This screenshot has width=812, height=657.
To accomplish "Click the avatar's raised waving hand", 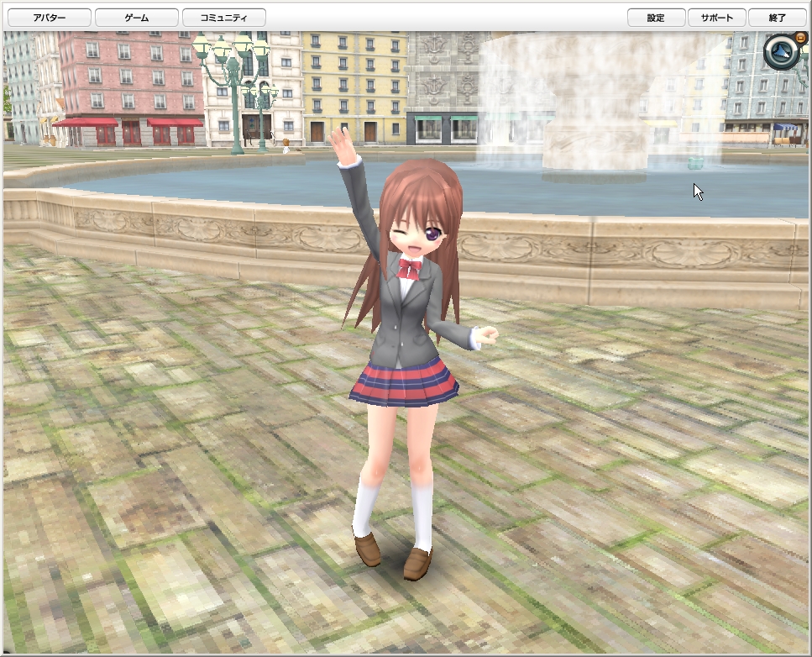I will (342, 144).
